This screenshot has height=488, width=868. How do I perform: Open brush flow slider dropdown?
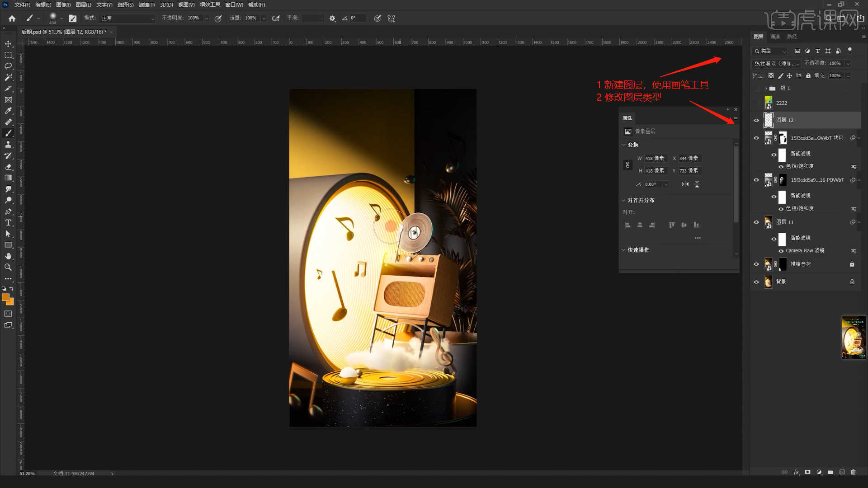pos(264,19)
